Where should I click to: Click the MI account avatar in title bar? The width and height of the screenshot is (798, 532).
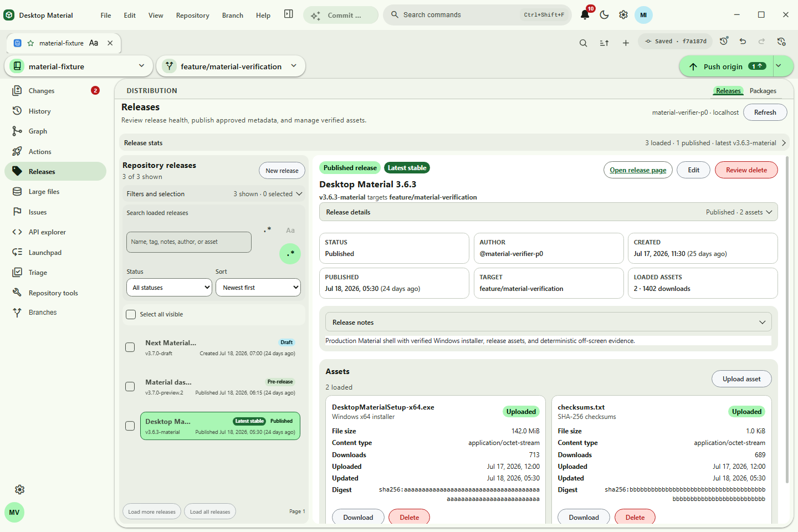(643, 15)
